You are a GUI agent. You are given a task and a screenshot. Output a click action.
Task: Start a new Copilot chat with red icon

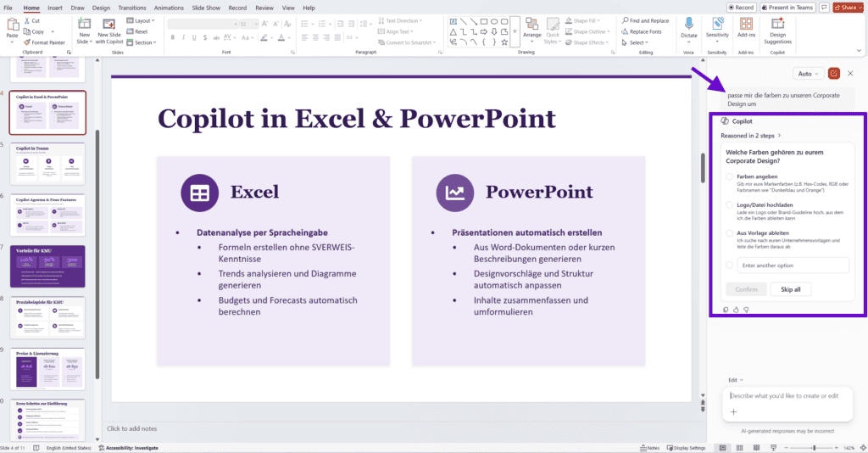[x=834, y=73]
